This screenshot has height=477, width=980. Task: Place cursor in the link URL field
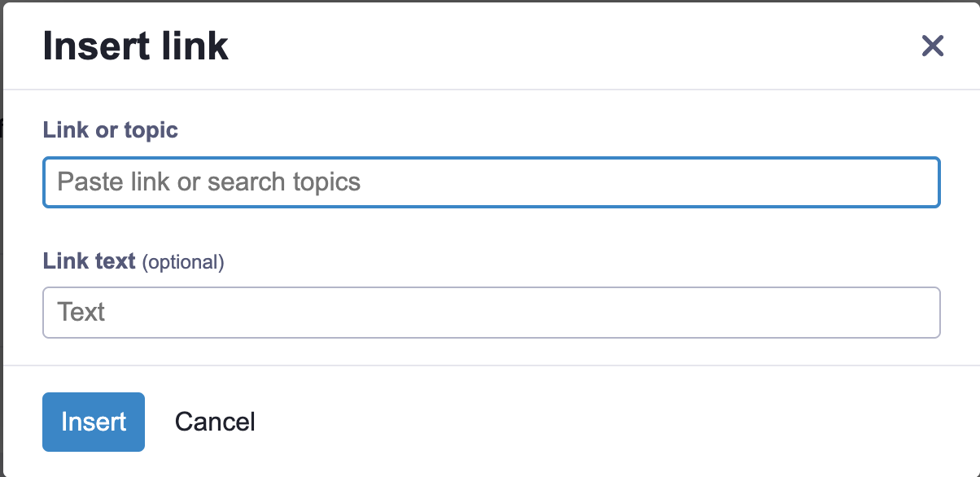pos(491,182)
